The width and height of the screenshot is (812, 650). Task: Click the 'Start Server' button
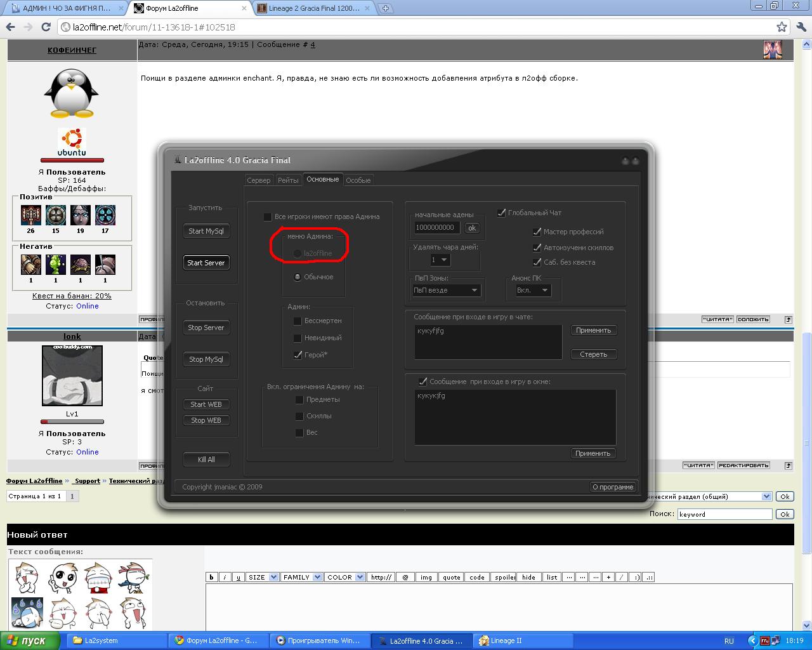[x=206, y=263]
